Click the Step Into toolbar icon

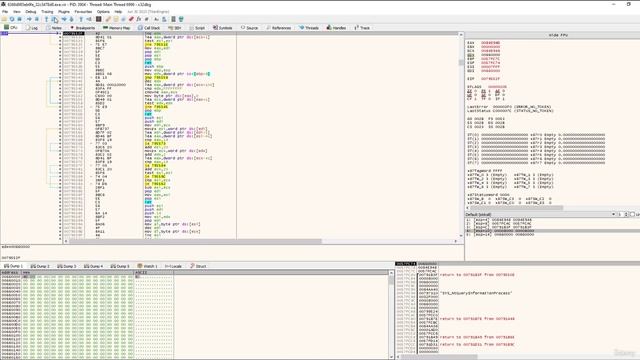click(x=47, y=19)
